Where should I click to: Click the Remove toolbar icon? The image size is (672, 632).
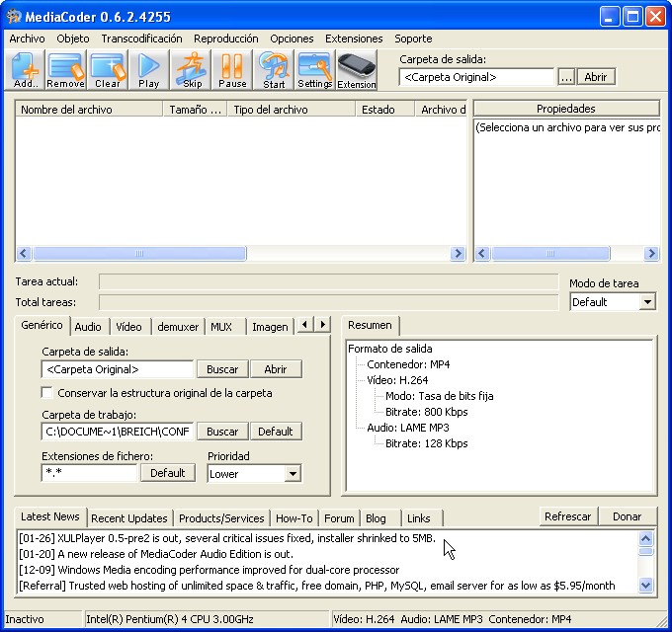tap(65, 70)
